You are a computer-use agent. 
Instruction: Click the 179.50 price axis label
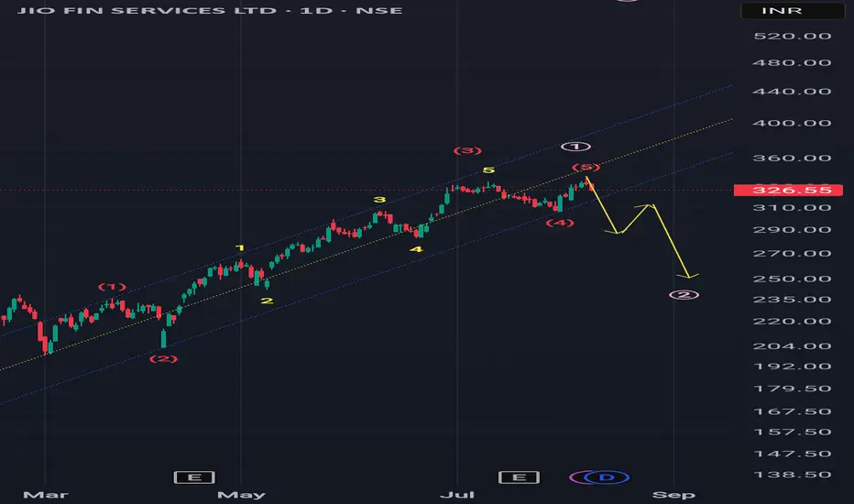click(792, 389)
